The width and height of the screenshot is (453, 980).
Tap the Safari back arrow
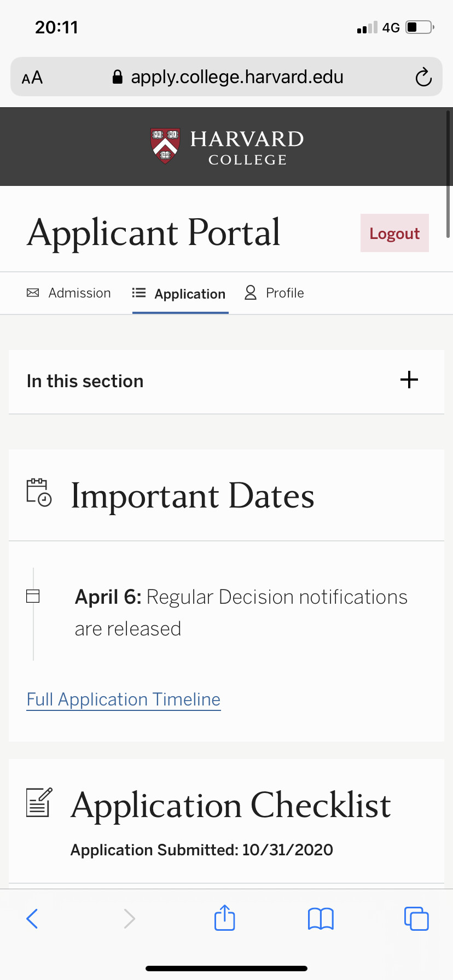click(x=32, y=919)
